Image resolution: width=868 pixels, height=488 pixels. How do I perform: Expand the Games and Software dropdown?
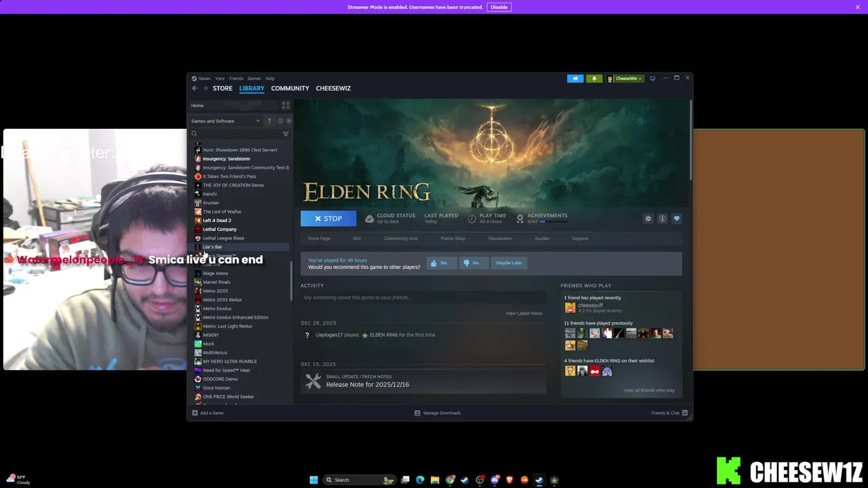pos(226,121)
